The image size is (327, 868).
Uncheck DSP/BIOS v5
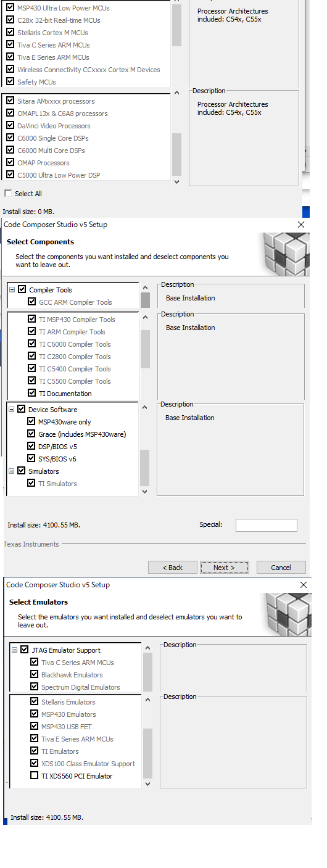(x=31, y=446)
